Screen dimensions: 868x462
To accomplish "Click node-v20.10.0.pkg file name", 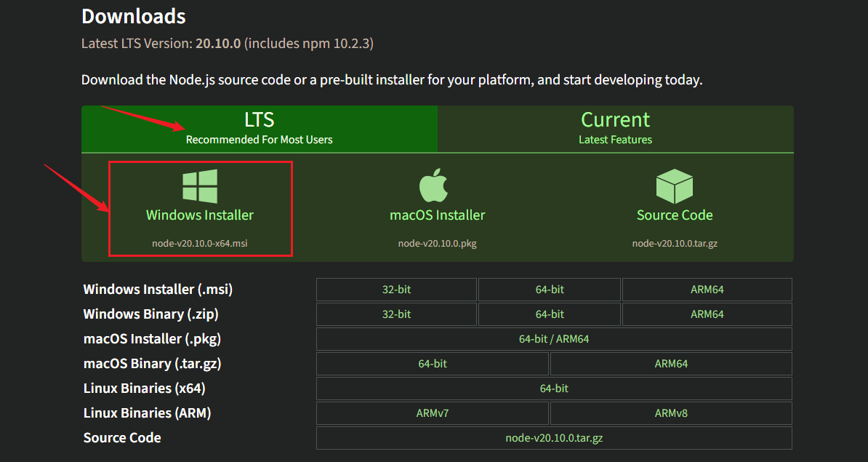I will tap(438, 243).
